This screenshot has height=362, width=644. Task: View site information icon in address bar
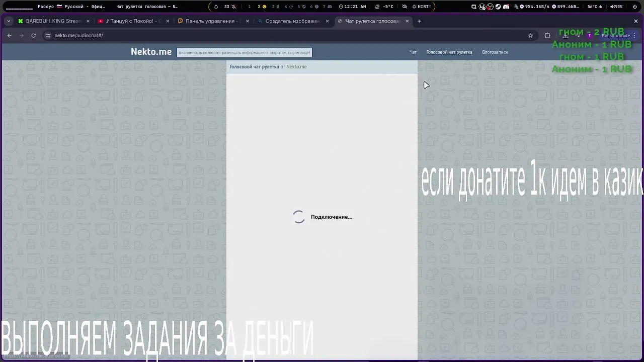pos(48,36)
